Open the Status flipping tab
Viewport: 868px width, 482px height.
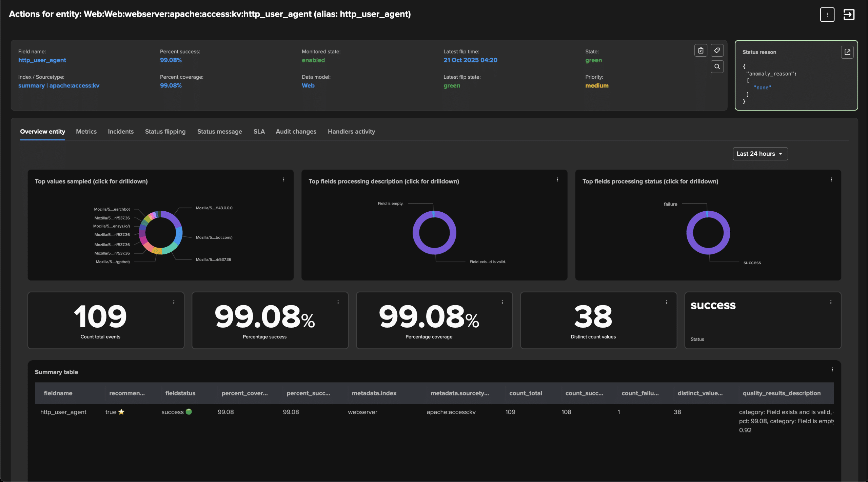[165, 132]
